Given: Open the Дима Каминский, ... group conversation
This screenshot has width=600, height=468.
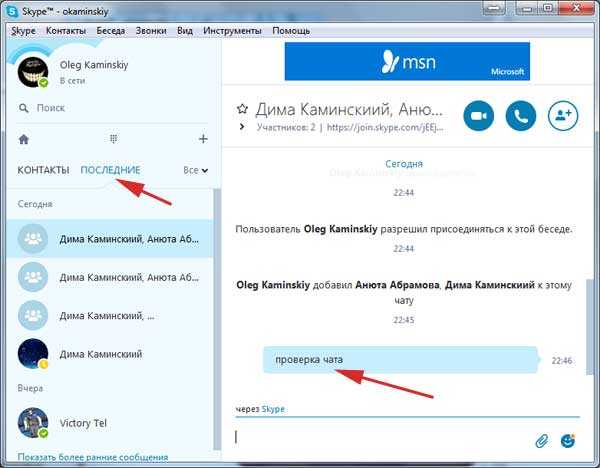Looking at the screenshot, I should (110, 315).
